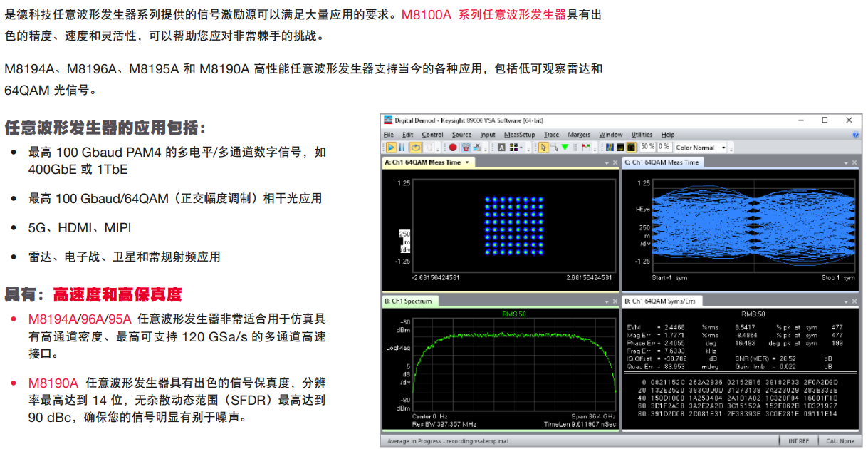Click the Run (play) toolbar button
Viewport: 868px width, 454px height.
391,148
